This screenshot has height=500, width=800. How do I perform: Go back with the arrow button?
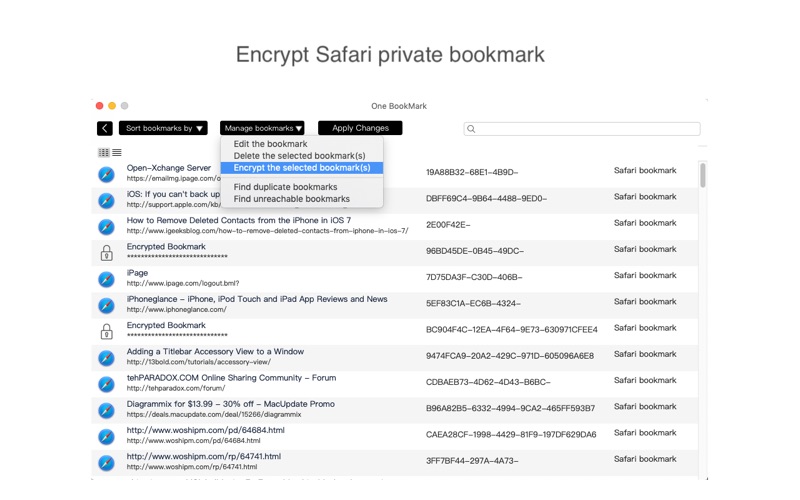pos(105,128)
